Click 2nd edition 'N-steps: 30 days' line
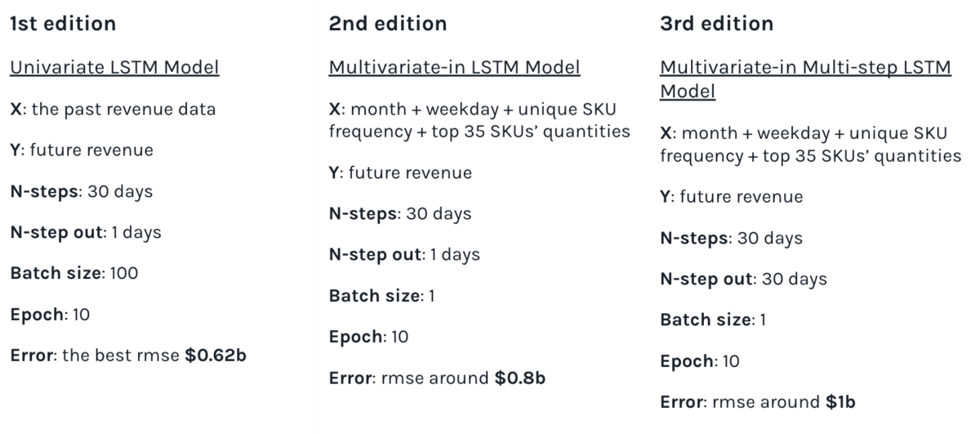Screen dimensions: 980x434 tap(400, 213)
